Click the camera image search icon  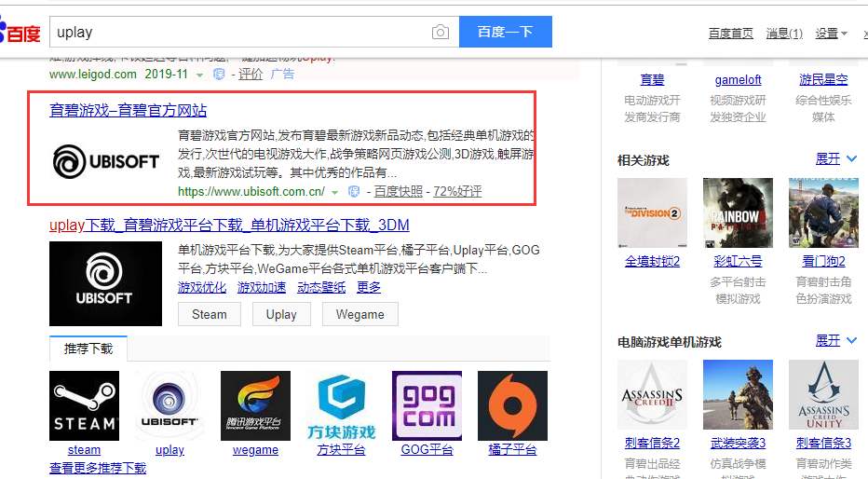click(x=440, y=33)
